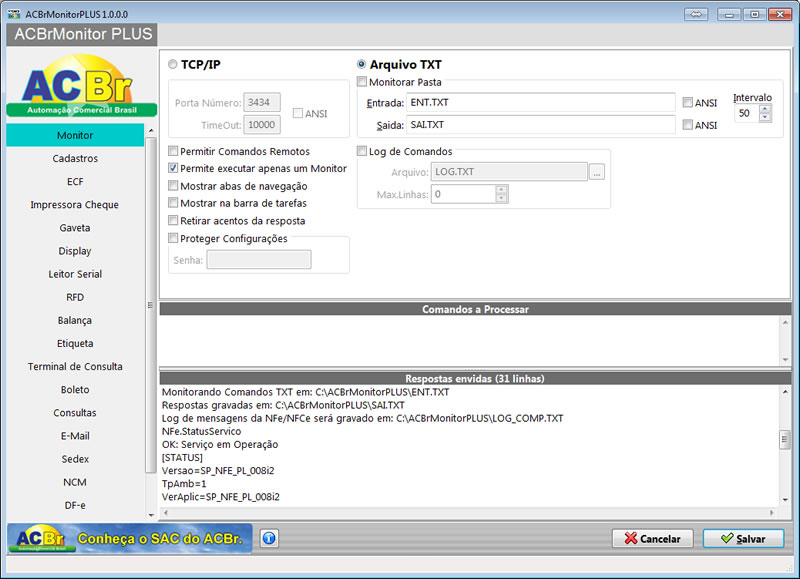Click the Salvar button
The width and height of the screenshot is (800, 579).
(743, 539)
